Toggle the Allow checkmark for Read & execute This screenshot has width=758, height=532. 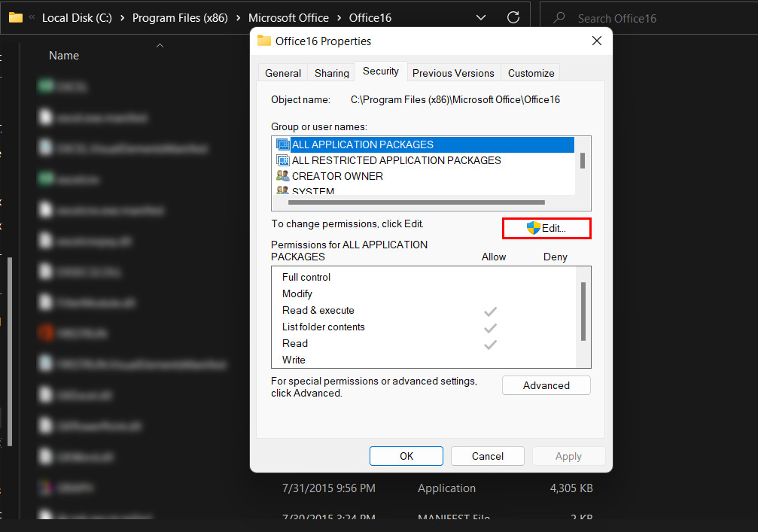pyautogui.click(x=490, y=310)
